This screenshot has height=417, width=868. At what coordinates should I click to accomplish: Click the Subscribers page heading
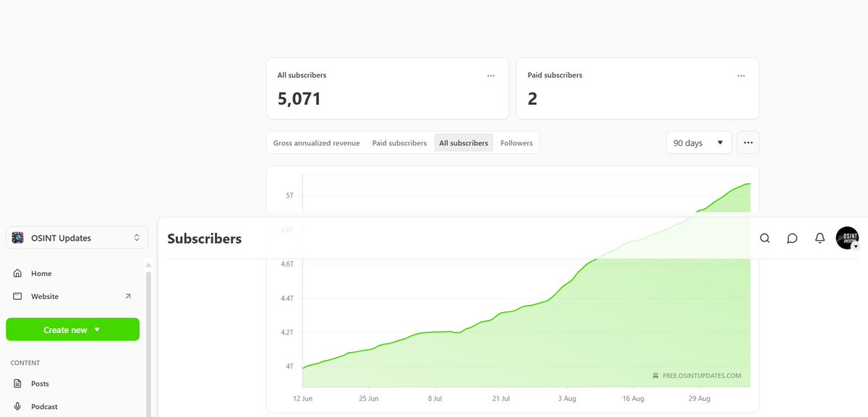click(x=204, y=238)
